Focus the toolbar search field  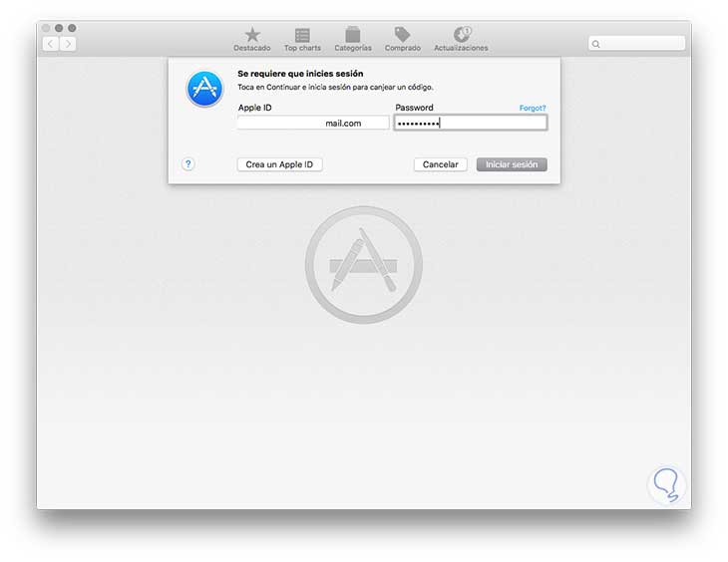point(636,44)
